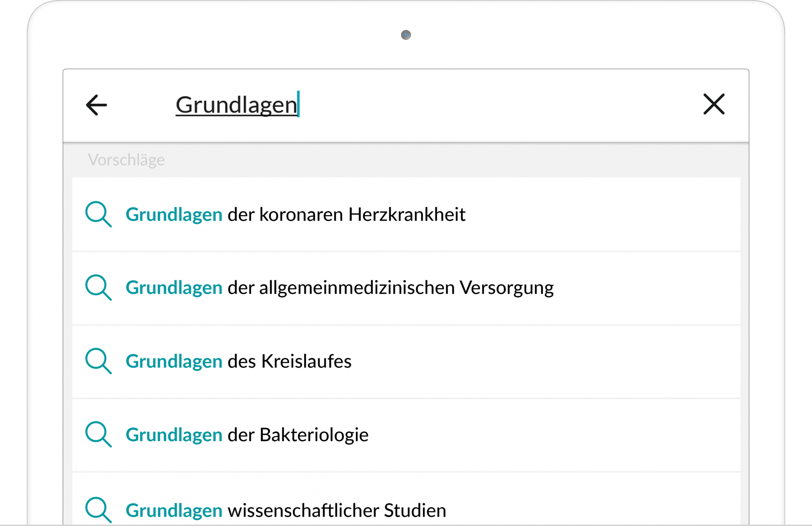Click the word Bakteriologie in fourth suggestion
The width and height of the screenshot is (812, 526).
tap(314, 435)
